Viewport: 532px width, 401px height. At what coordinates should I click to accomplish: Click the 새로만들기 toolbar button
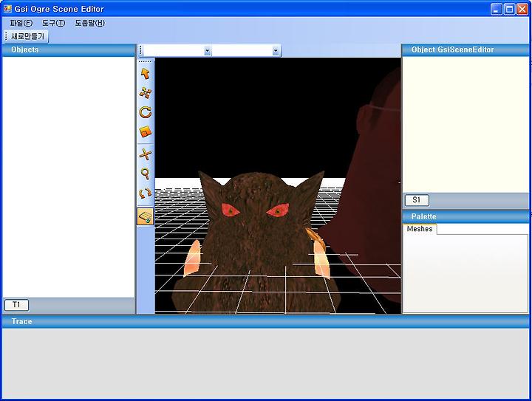[28, 36]
